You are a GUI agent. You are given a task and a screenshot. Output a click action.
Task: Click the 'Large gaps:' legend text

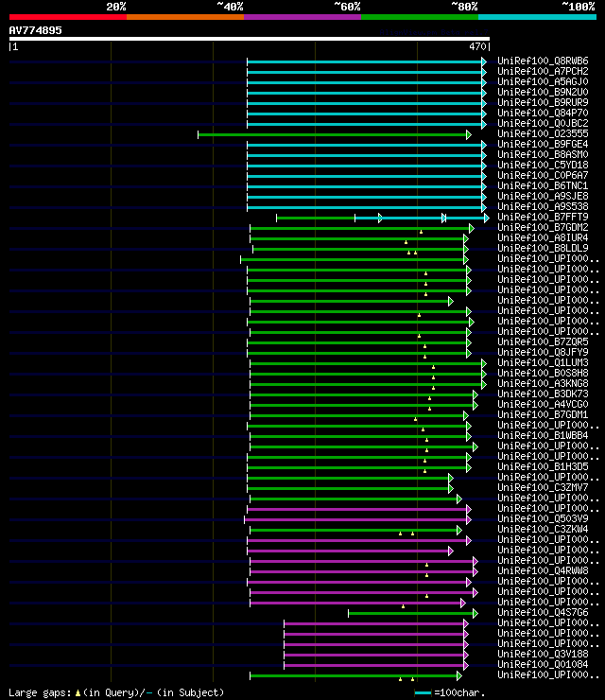[x=40, y=692]
